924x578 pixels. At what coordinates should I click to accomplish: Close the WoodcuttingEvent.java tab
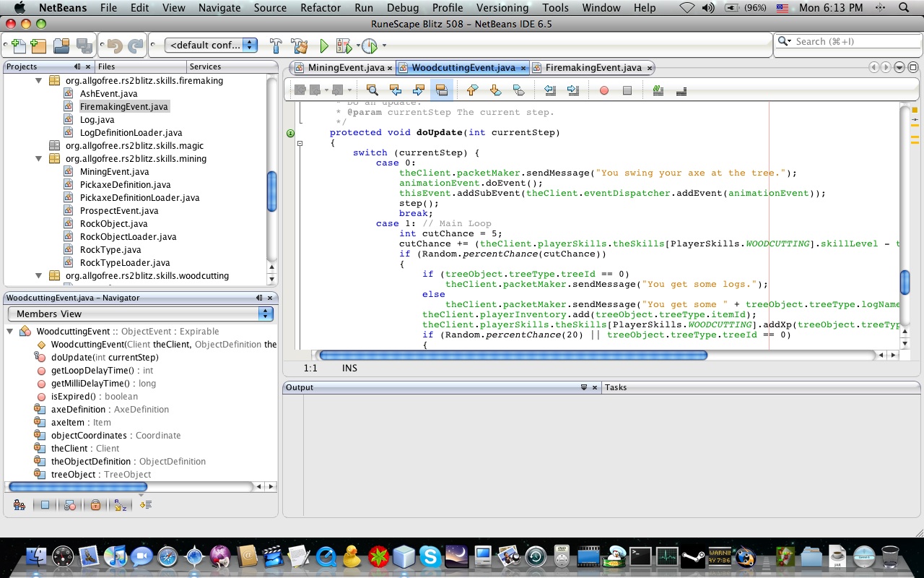[523, 68]
